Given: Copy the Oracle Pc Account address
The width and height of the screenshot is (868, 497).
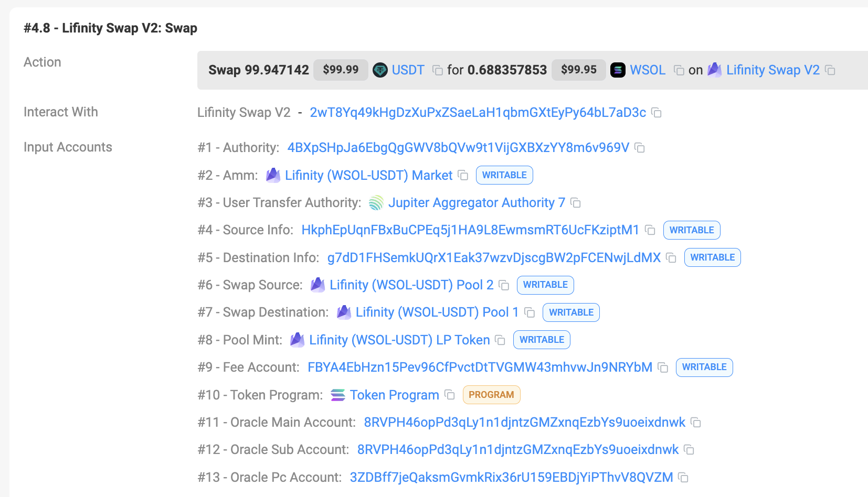Looking at the screenshot, I should [682, 478].
